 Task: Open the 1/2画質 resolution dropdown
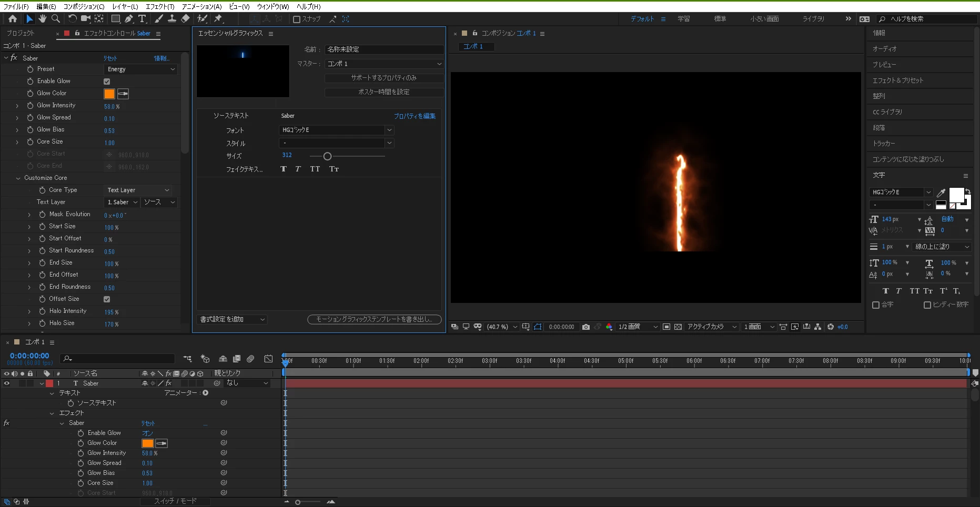coord(638,327)
